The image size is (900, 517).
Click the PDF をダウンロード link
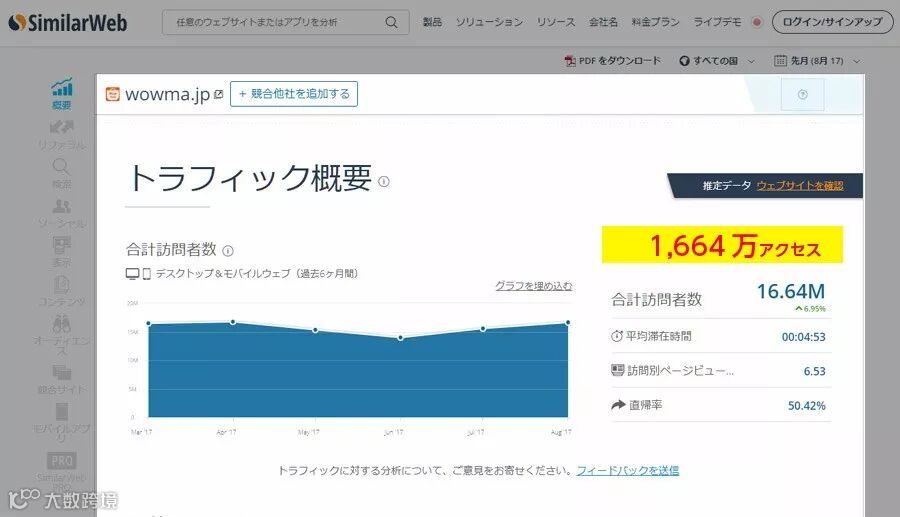[x=620, y=60]
